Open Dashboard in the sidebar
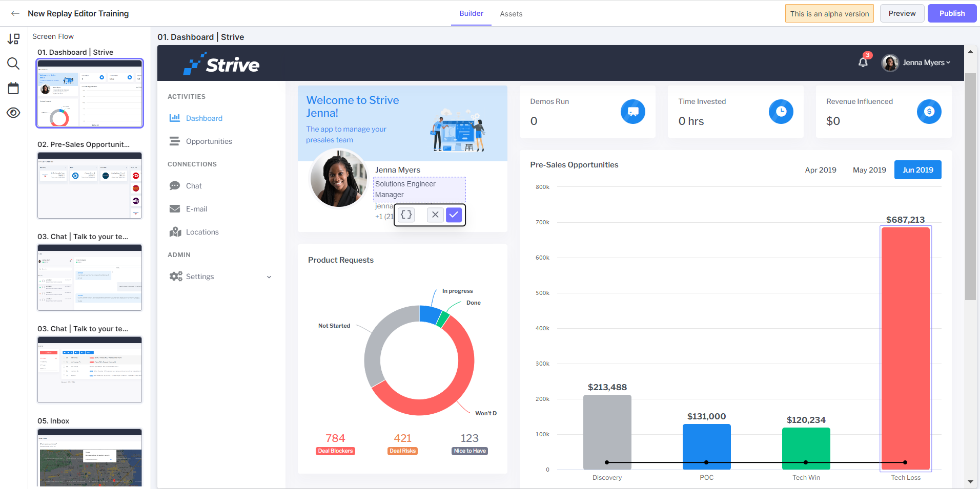The width and height of the screenshot is (980, 489). 204,118
